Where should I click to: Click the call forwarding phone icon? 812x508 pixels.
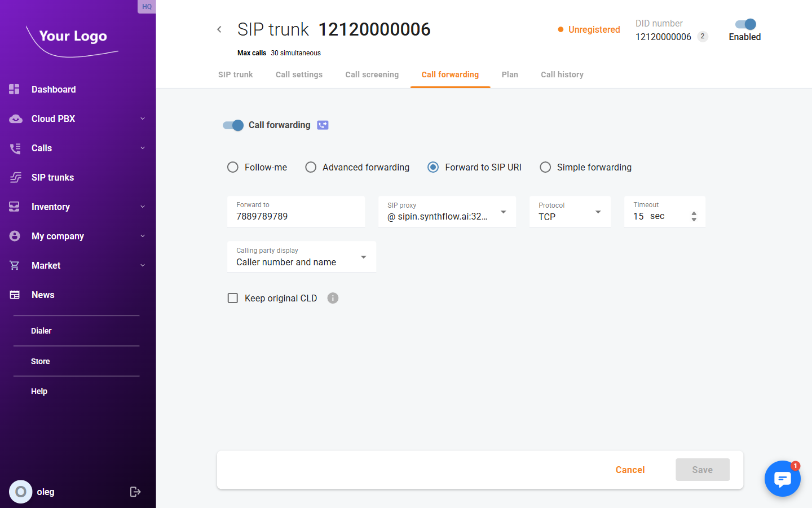(323, 125)
